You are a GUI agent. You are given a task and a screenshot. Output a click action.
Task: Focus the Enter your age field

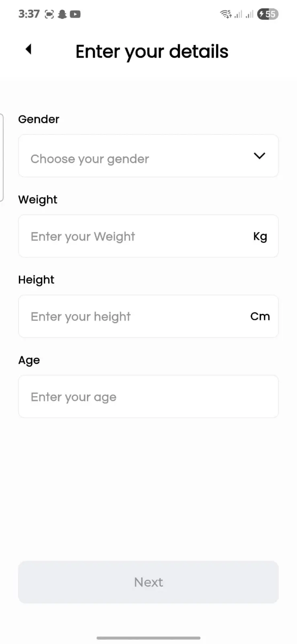click(x=148, y=397)
